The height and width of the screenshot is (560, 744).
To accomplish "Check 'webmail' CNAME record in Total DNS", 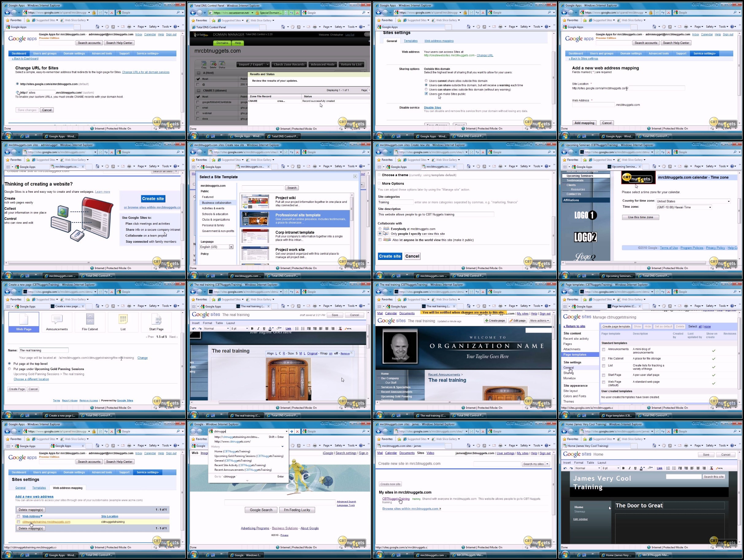I will [198, 113].
